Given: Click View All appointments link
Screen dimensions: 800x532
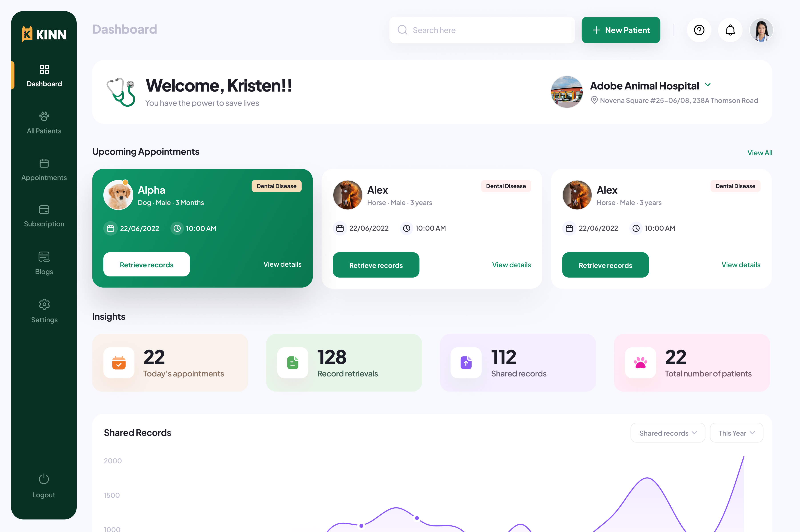Looking at the screenshot, I should click(760, 153).
